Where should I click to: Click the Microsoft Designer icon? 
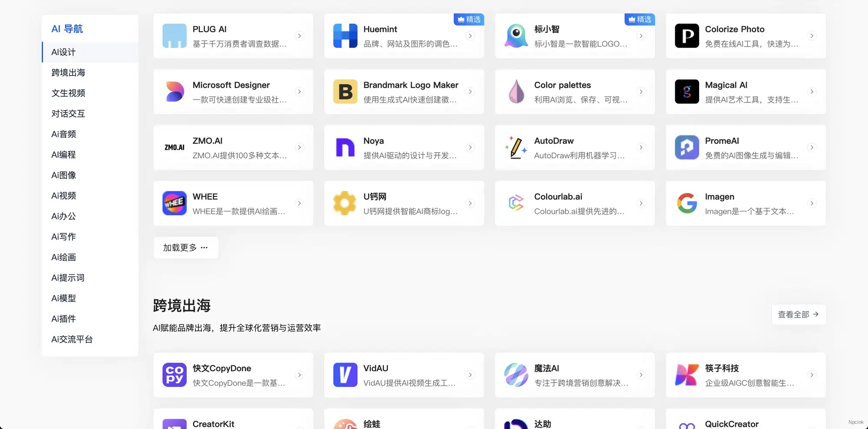(174, 92)
